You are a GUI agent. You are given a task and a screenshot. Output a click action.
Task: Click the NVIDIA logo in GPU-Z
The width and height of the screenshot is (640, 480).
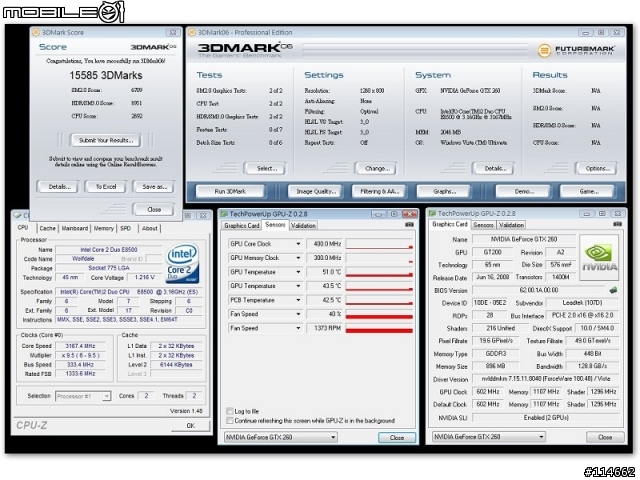599,258
